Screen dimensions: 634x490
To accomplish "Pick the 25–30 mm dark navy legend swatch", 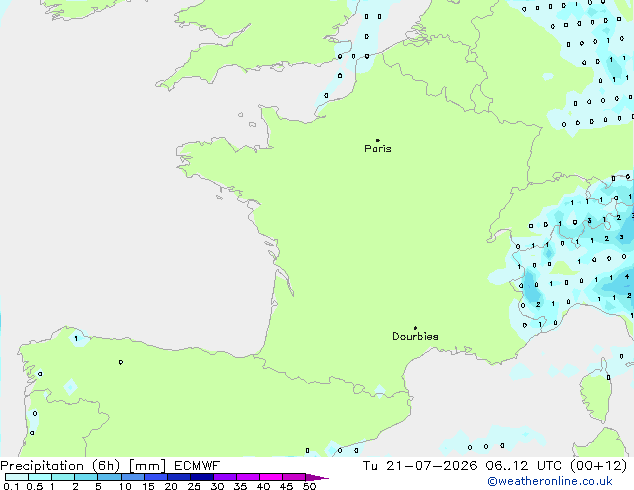I will pyautogui.click(x=202, y=477).
